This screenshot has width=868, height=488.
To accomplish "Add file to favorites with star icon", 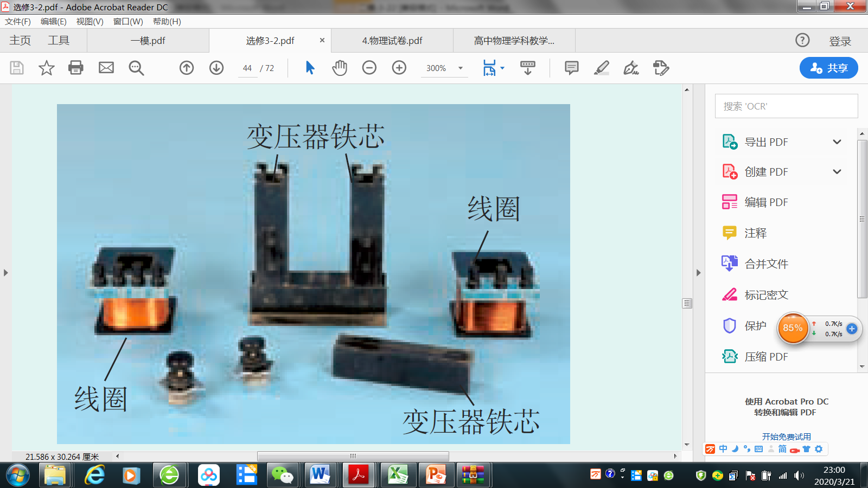I will pos(47,68).
